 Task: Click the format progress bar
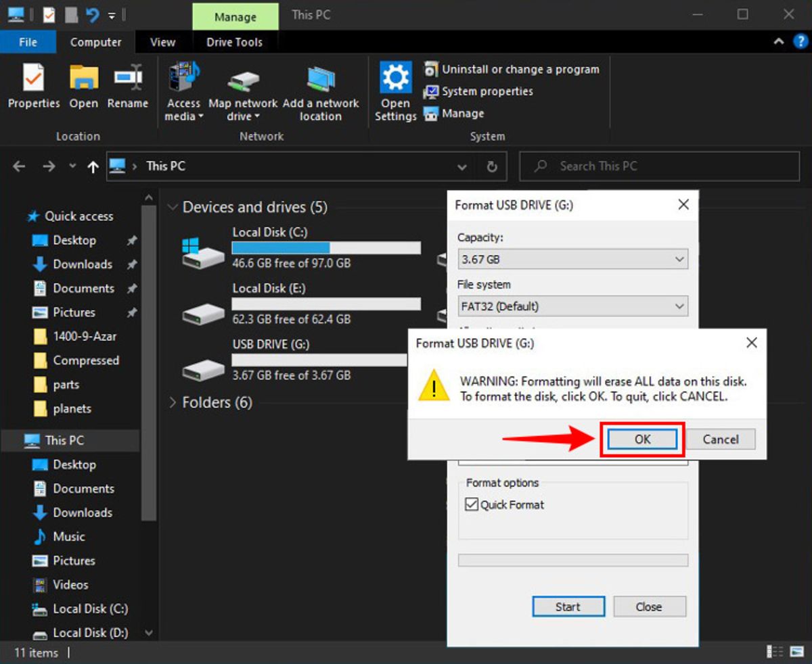[x=572, y=560]
